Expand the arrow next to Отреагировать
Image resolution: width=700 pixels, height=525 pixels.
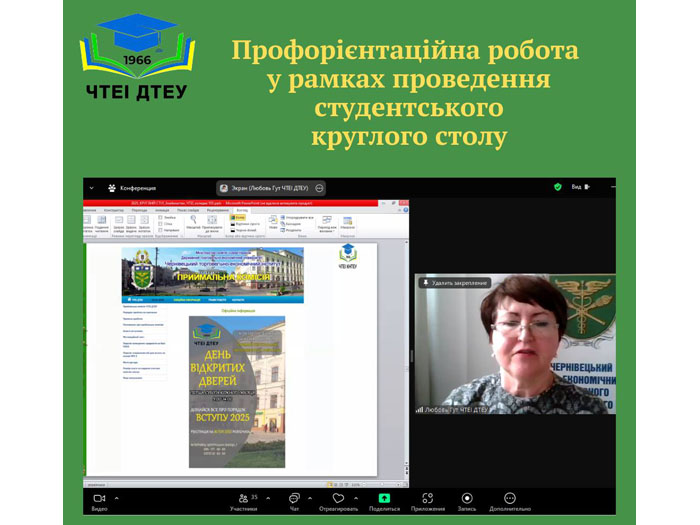tap(355, 497)
